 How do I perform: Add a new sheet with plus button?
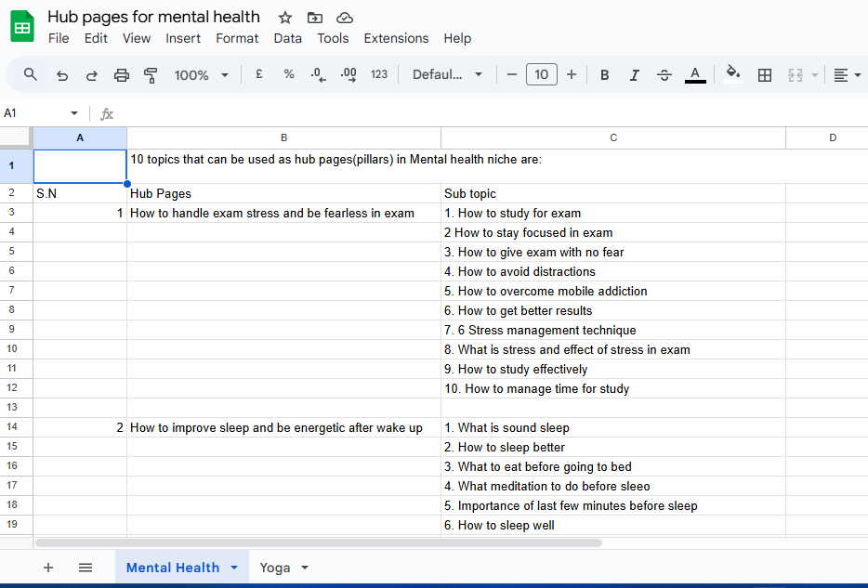(48, 568)
